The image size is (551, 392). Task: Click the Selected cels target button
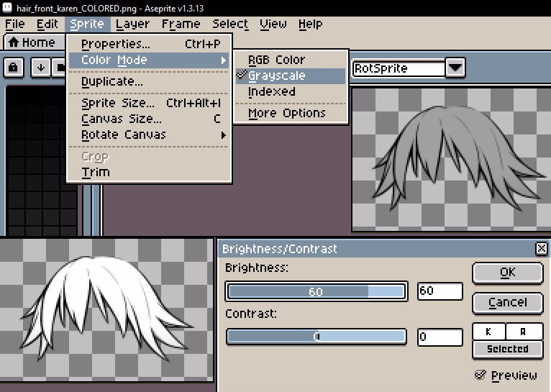click(x=507, y=349)
